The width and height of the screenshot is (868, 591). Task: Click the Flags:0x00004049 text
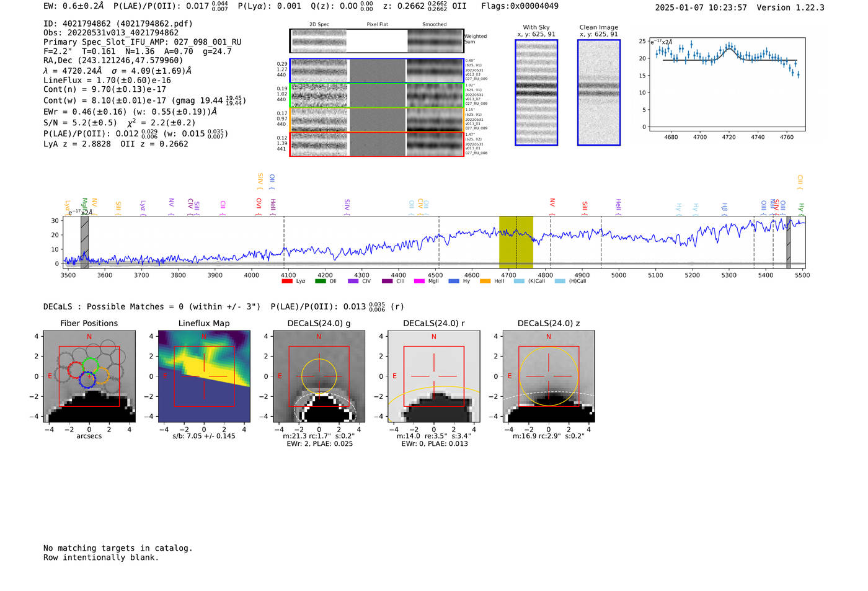(x=520, y=6)
